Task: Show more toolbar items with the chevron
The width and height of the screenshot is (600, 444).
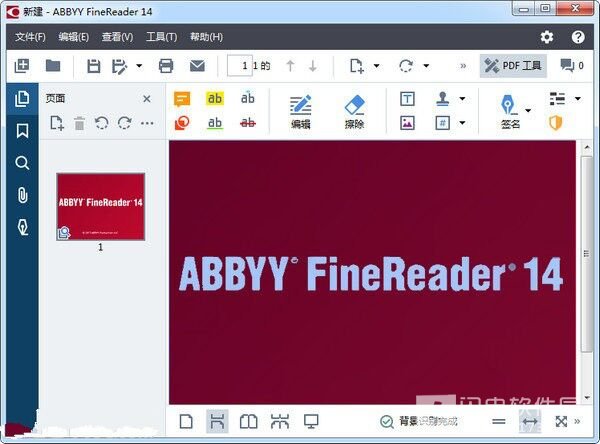Action: tap(463, 66)
